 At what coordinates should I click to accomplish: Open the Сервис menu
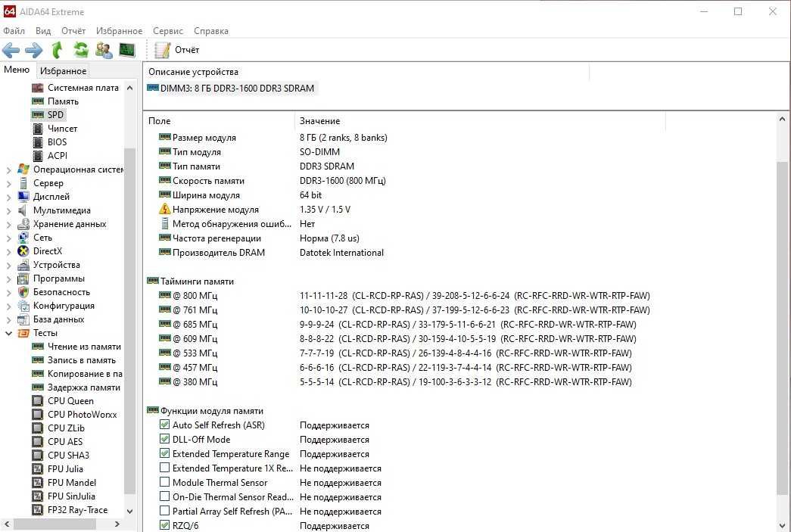168,31
